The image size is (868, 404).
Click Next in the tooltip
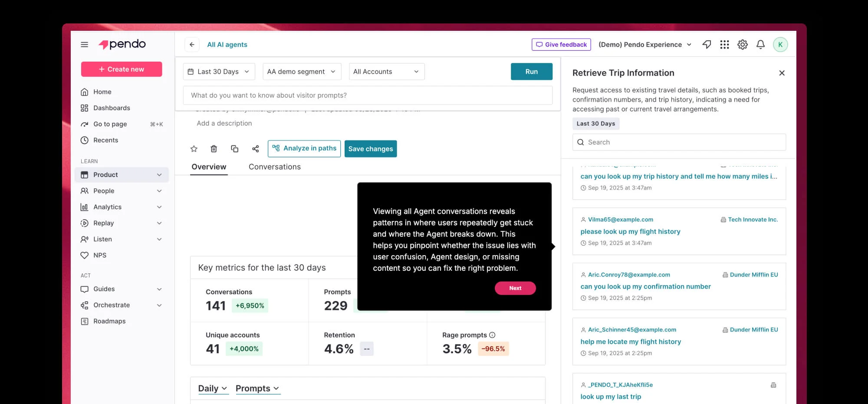click(x=515, y=288)
